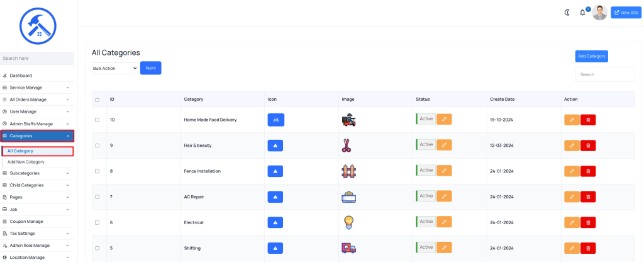Expand Service Manage menu
This screenshot has width=644, height=262.
tap(37, 88)
